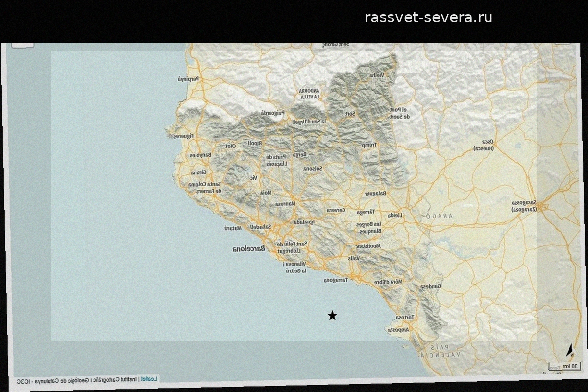The width and height of the screenshot is (588, 392).
Task: Click the Santa Coloma de Farners label
Action: pyautogui.click(x=205, y=187)
